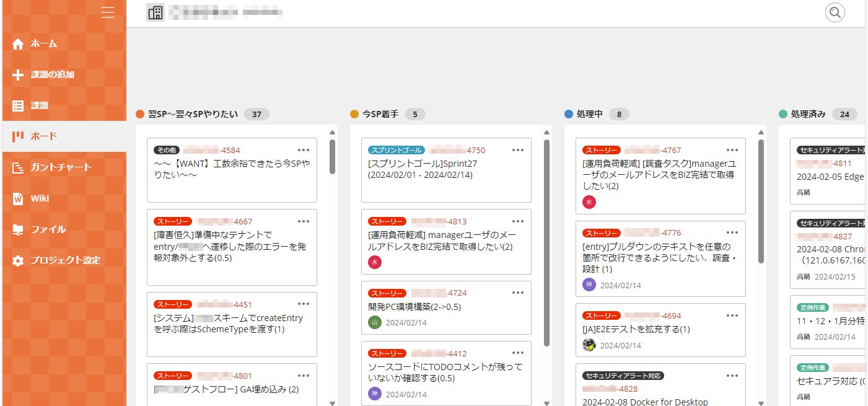This screenshot has height=406, width=868.
Task: Click scroll-up arrow in 翌SP～翌々SPやりたい column
Action: [x=333, y=132]
